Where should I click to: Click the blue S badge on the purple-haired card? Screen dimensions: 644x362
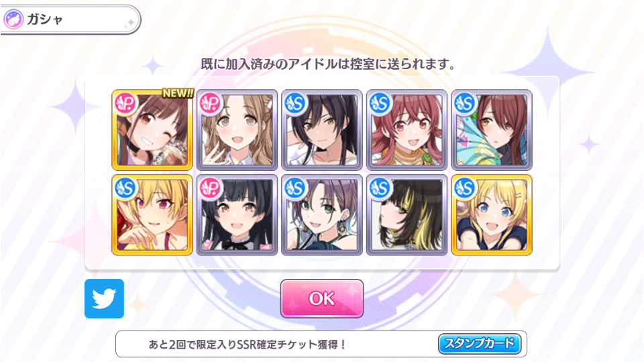pos(295,188)
